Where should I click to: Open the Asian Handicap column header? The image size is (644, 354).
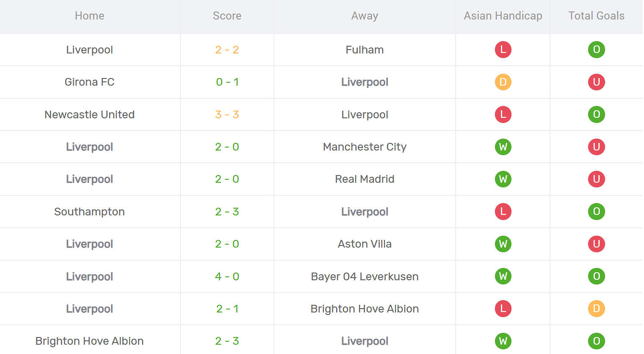[x=503, y=16]
